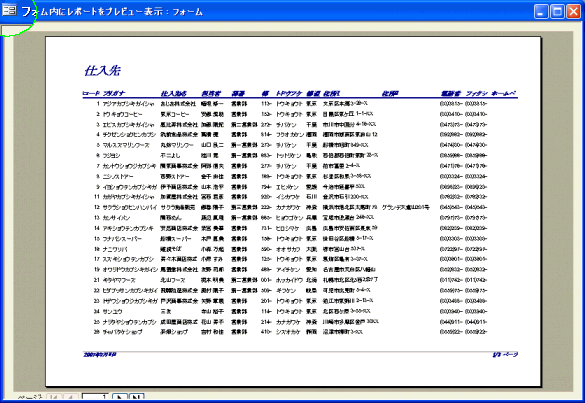Screen dimensions: 585x403
Task: Select the 東京コーヒー supplier name cell
Action: (x=175, y=114)
